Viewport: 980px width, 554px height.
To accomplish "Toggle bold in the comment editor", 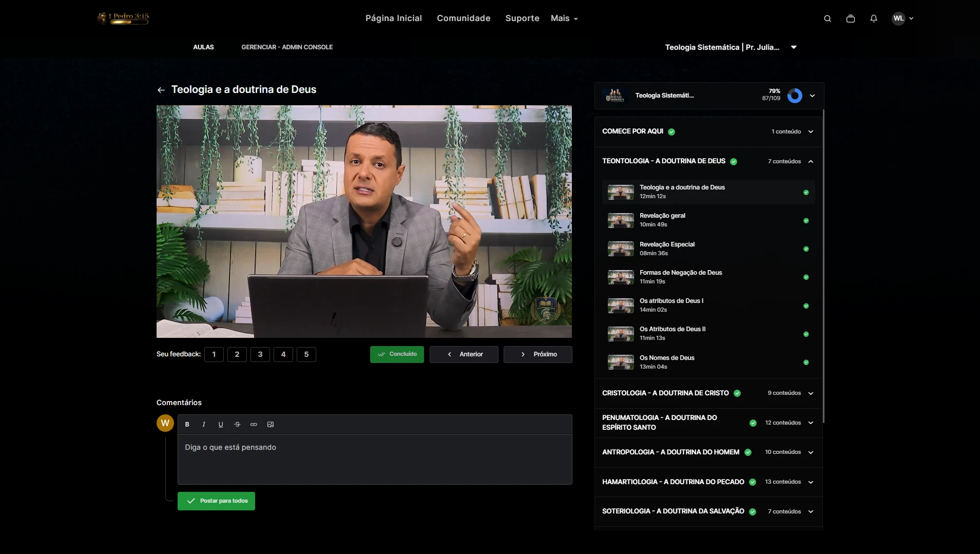I will click(x=187, y=425).
